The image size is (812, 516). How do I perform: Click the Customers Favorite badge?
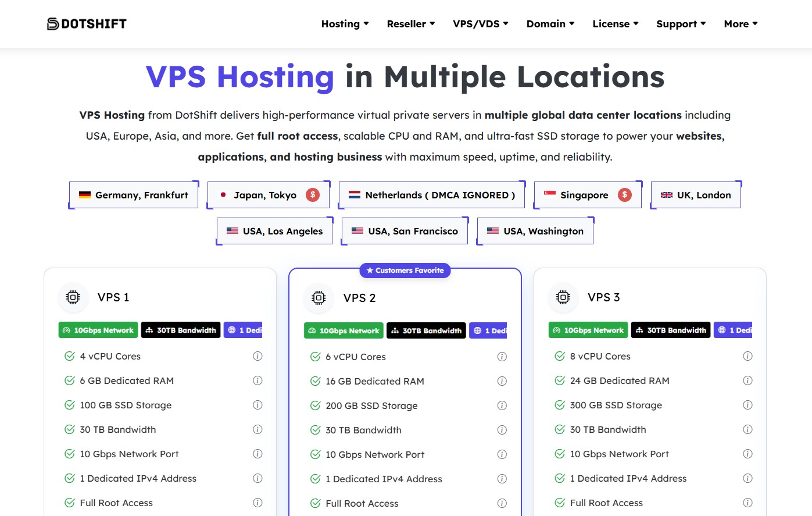point(405,271)
